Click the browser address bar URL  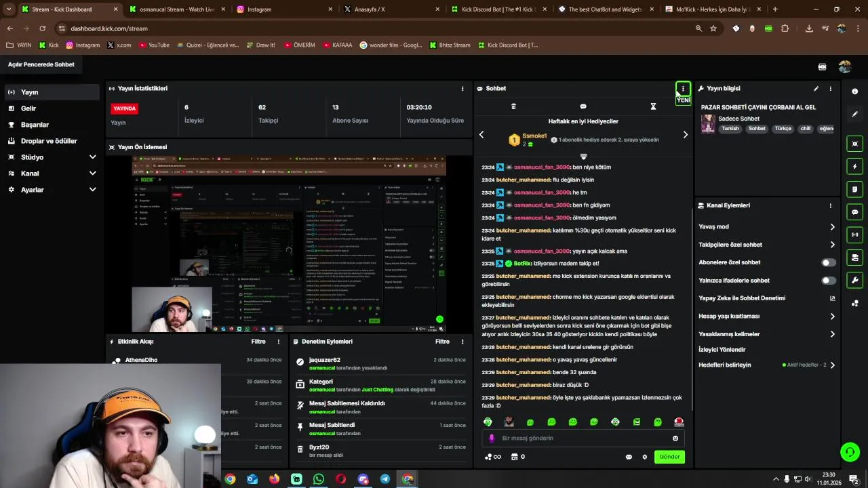pos(109,28)
